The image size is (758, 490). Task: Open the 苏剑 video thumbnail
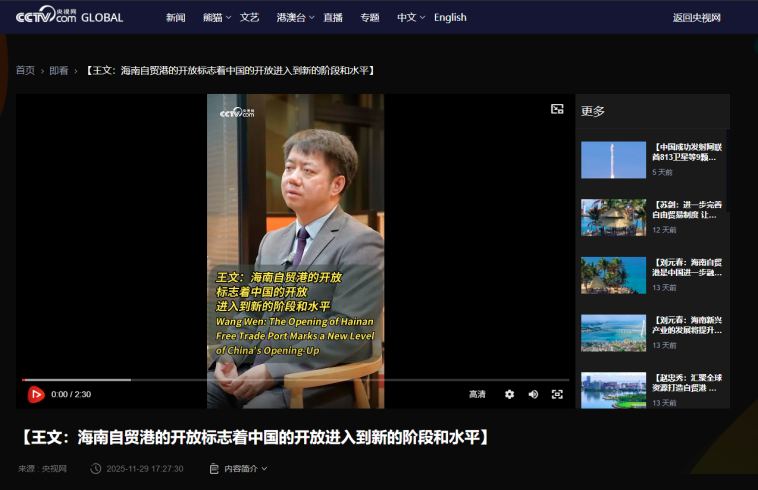click(613, 217)
